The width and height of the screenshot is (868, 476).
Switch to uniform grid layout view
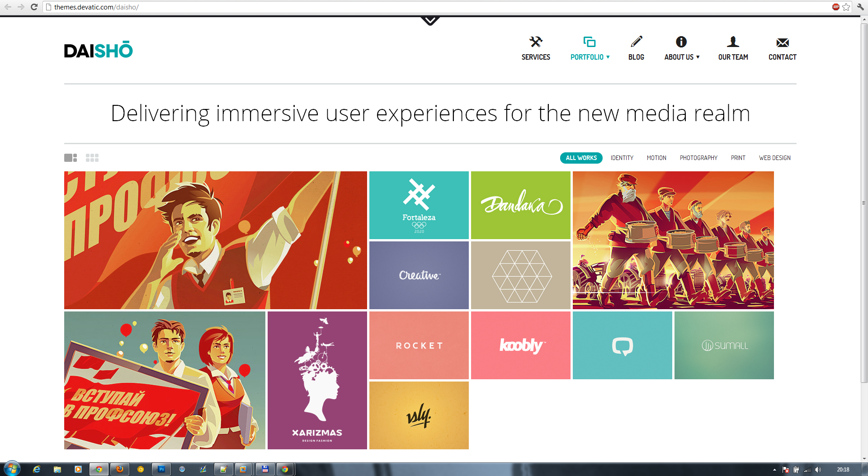[92, 158]
